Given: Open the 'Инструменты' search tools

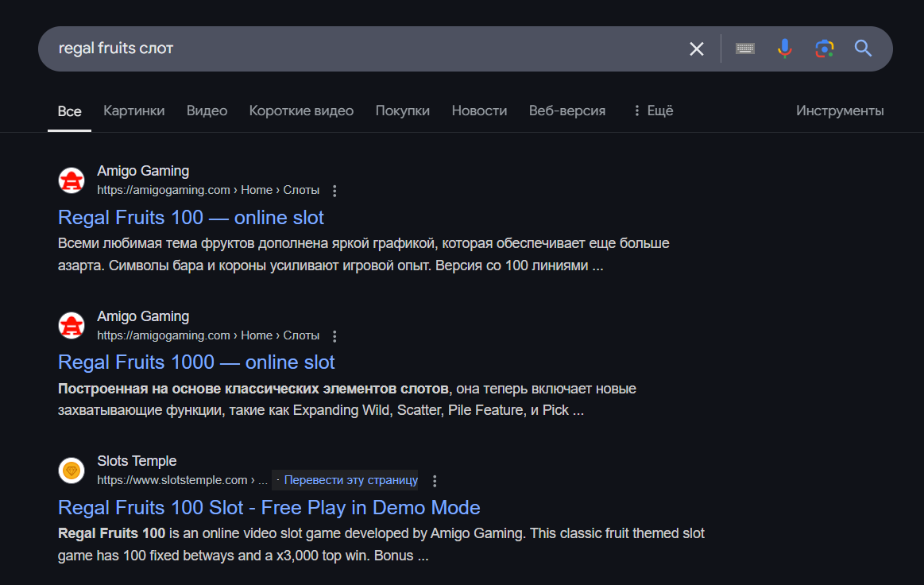Looking at the screenshot, I should coord(840,110).
